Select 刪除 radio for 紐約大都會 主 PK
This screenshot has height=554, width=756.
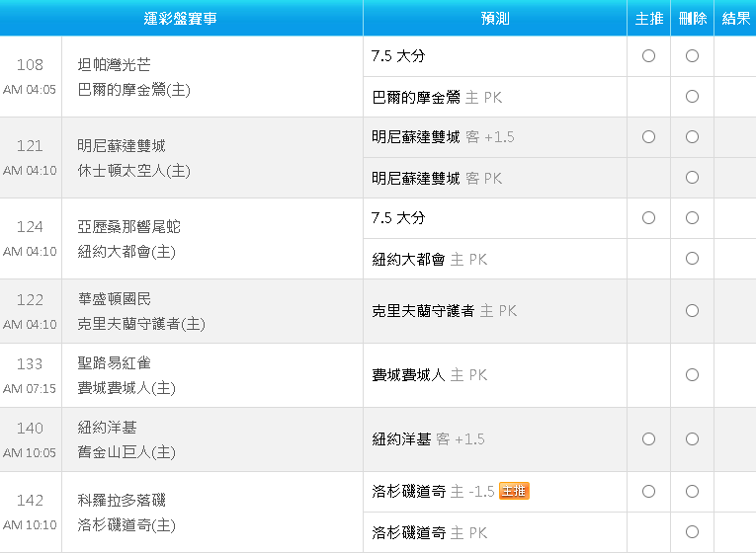pos(692,258)
